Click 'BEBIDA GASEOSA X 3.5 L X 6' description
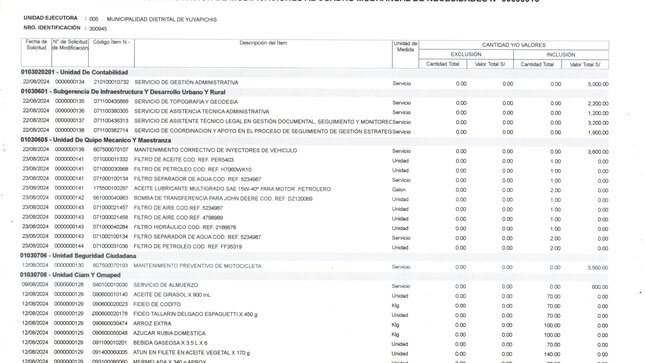The width and height of the screenshot is (645, 363). pos(170,343)
